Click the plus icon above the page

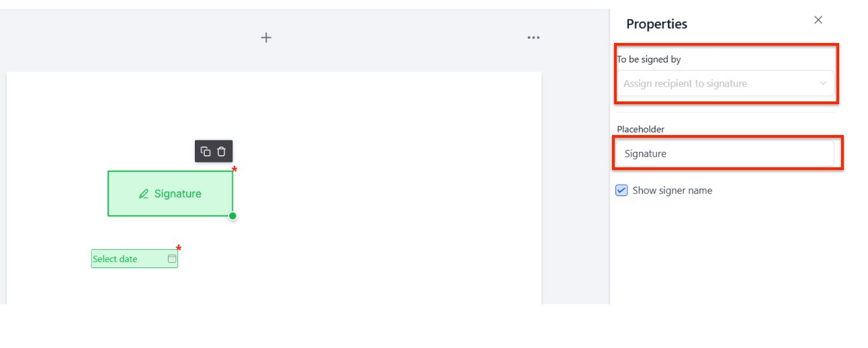pos(266,38)
